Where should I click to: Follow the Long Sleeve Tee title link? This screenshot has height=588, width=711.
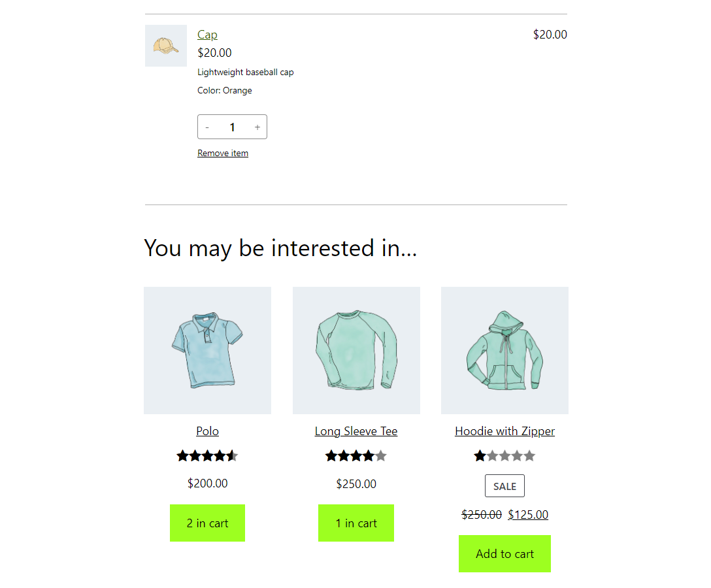click(x=356, y=431)
